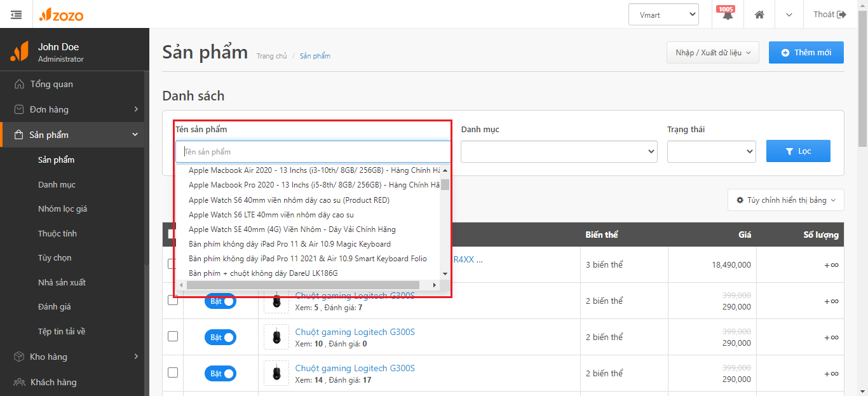Tick checkbox for Logitech row with Xem: 14
Screen dimensions: 868x396
point(173,372)
